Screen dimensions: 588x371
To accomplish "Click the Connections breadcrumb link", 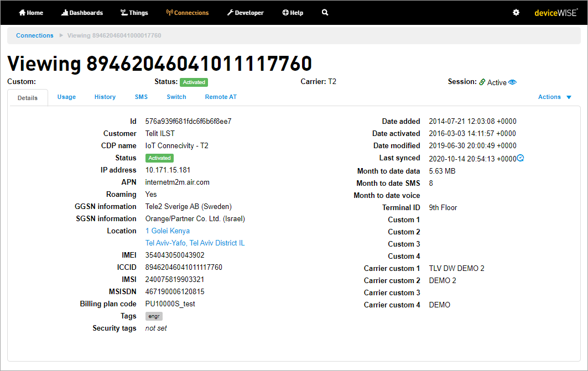I will [34, 35].
